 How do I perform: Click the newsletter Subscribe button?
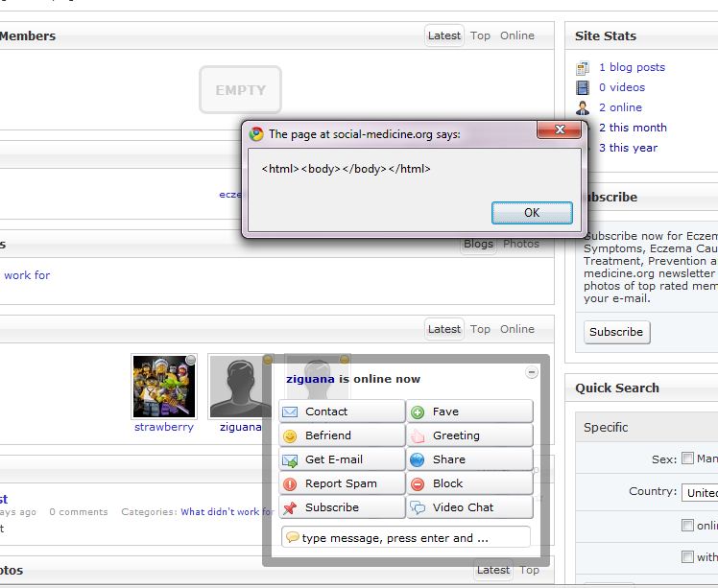tap(616, 332)
